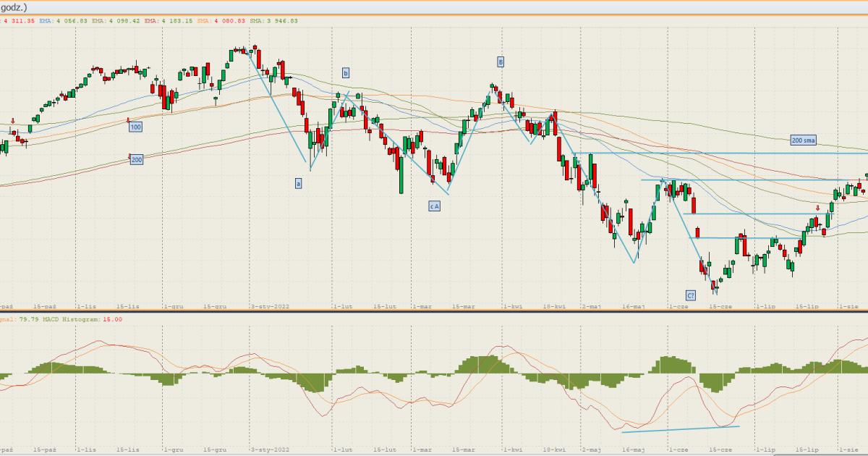868x456 pixels.
Task: Select the "c A" wave annotation
Action: coord(434,206)
